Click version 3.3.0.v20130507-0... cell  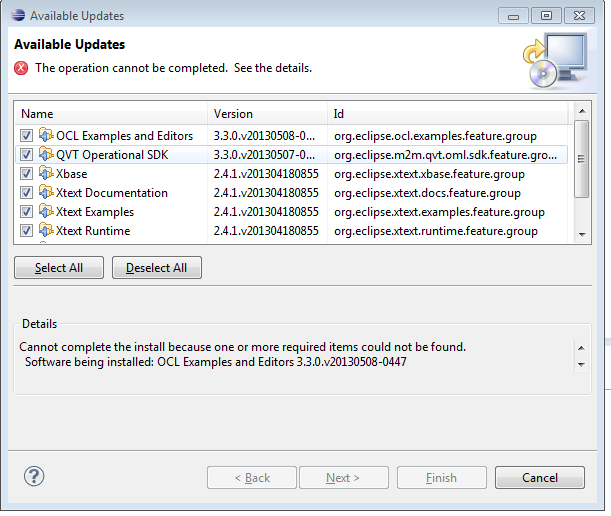coord(264,155)
